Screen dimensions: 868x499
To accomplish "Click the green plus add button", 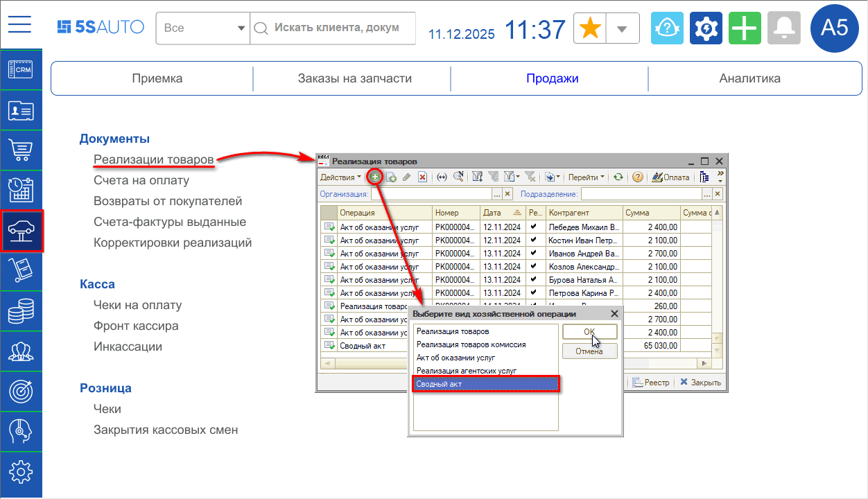I will (745, 28).
